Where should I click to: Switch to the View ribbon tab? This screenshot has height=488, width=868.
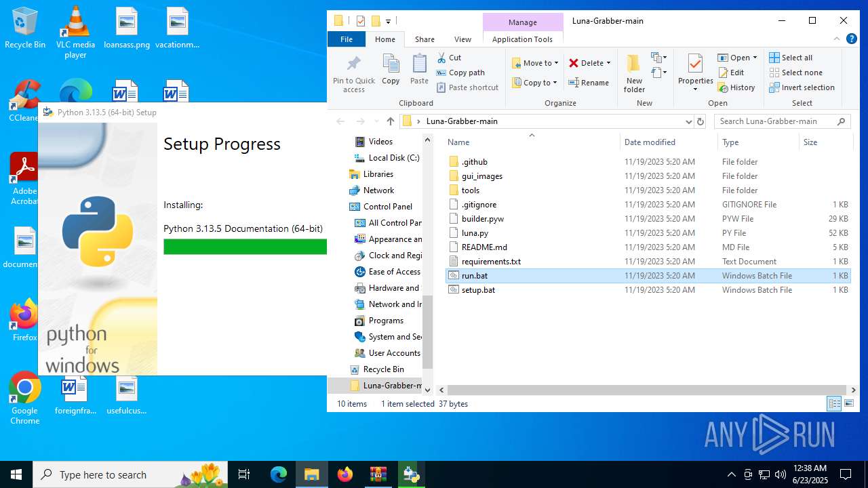tap(463, 39)
